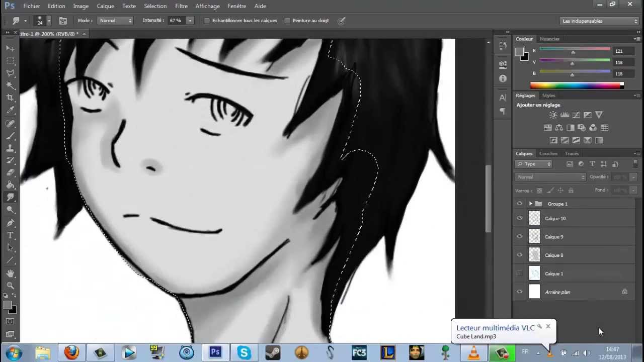Open Les indispensables workspace dropdown
Viewport: 644px width, 362px height.
point(599,21)
